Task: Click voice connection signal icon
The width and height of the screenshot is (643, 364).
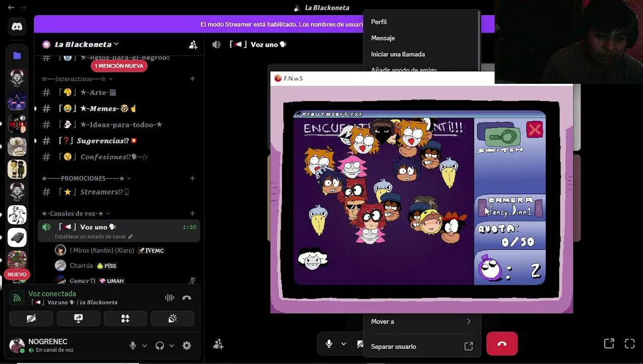Action: 17,298
